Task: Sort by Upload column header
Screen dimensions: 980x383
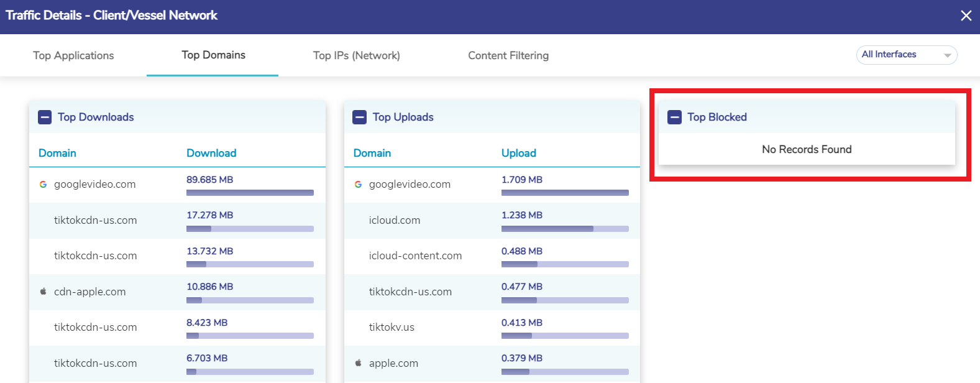Action: (x=518, y=153)
